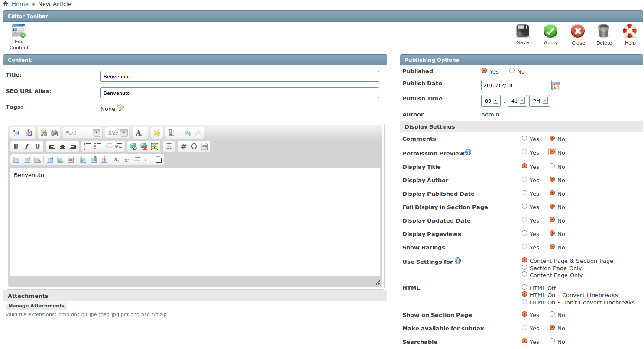Screen dimensions: 644x349
Task: Enable Comments by selecting Yes
Action: click(x=524, y=139)
